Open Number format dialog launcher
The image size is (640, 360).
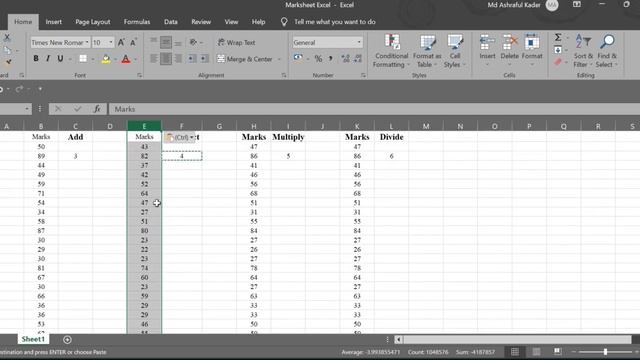coord(363,75)
